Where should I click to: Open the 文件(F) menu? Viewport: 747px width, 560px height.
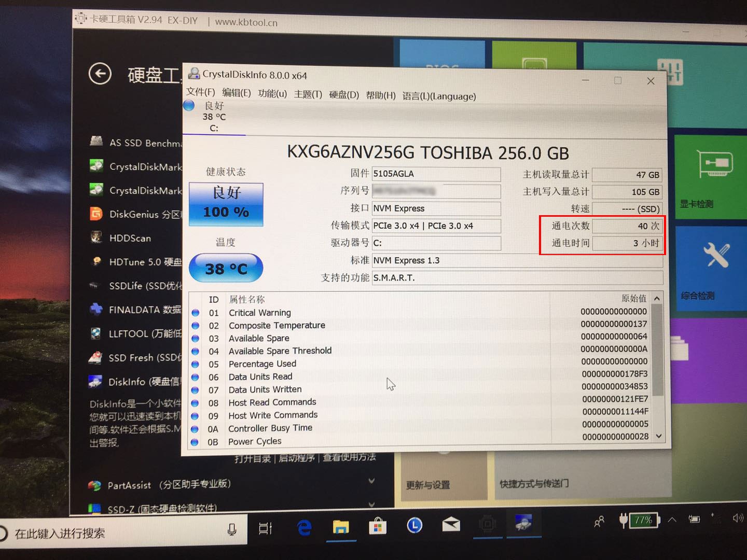200,92
